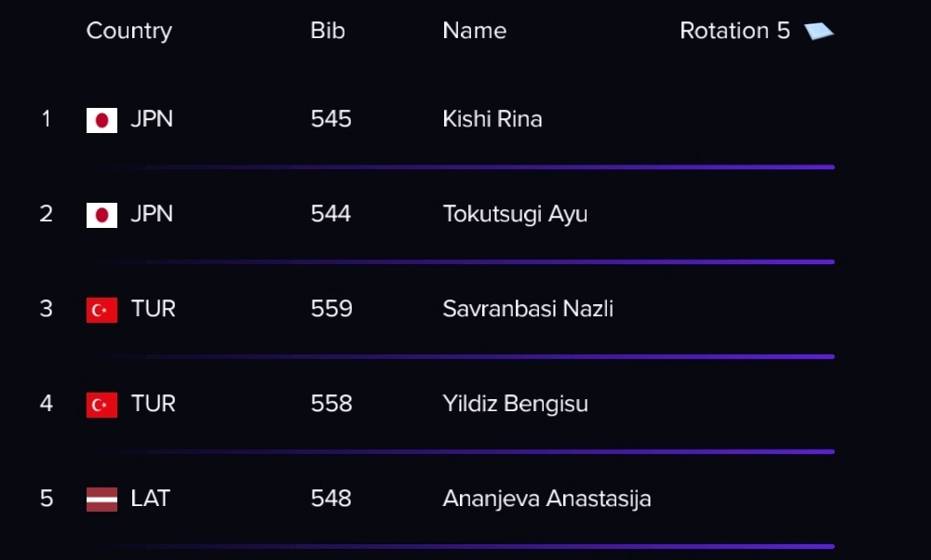Sort by the Country column header
Viewport: 931px width, 560px height.
(x=128, y=31)
